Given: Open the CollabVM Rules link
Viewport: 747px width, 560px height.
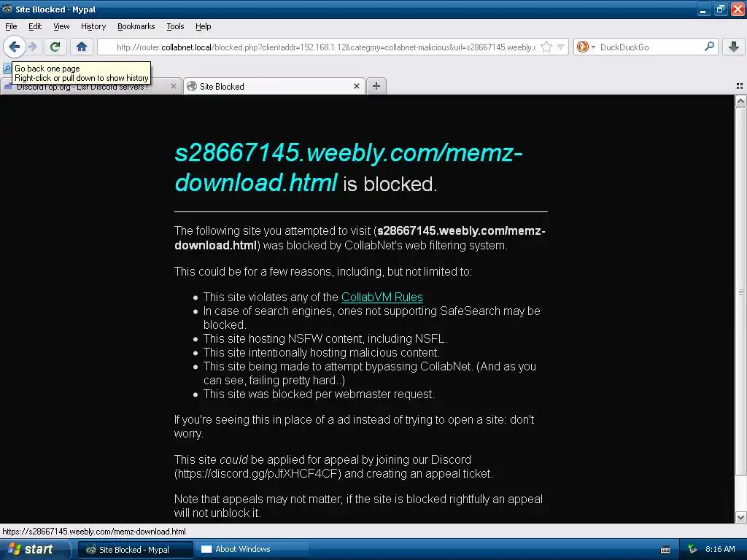Looking at the screenshot, I should click(382, 297).
